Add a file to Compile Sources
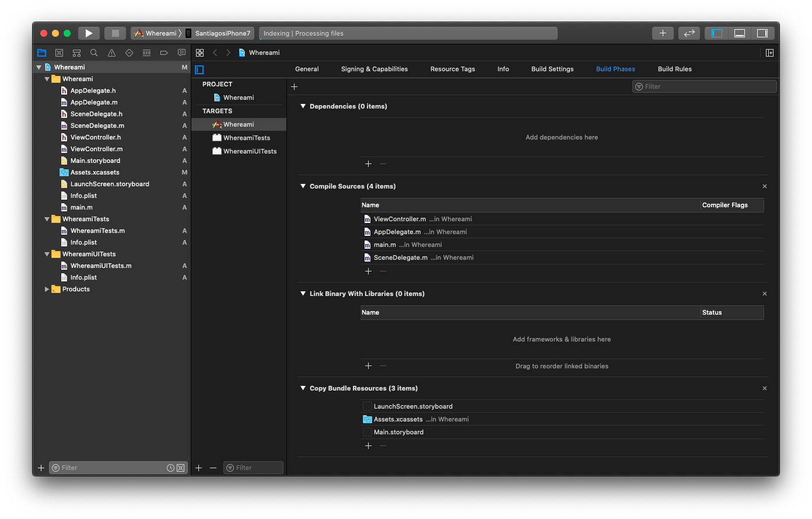This screenshot has height=519, width=812. 368,271
